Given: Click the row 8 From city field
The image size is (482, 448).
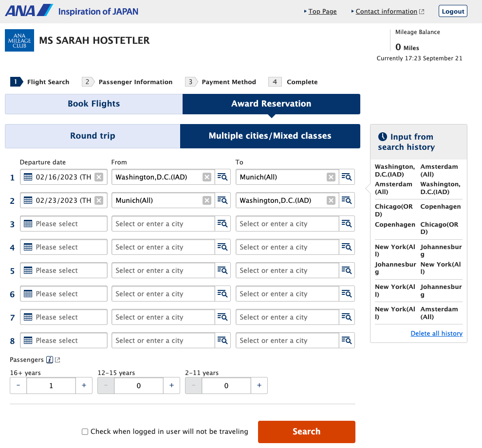Looking at the screenshot, I should 163,340.
